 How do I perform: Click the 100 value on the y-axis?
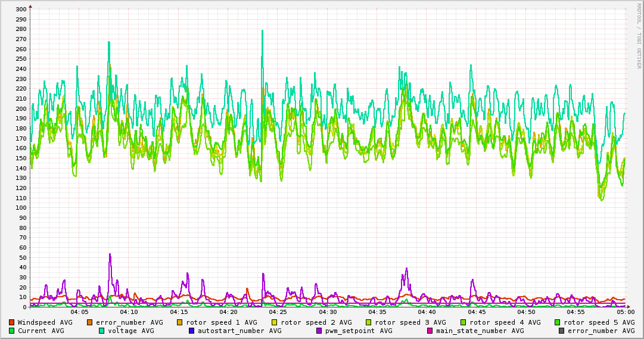(x=21, y=208)
